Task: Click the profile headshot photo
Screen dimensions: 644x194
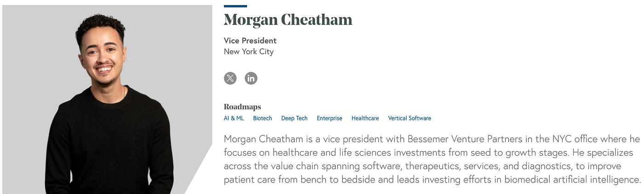Action: coord(107,100)
